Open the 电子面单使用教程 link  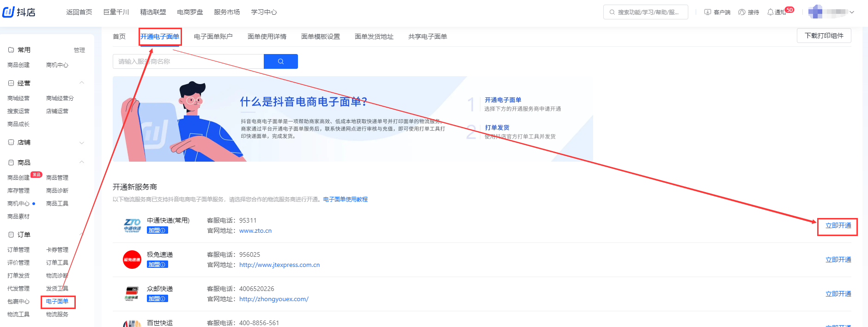pos(346,200)
